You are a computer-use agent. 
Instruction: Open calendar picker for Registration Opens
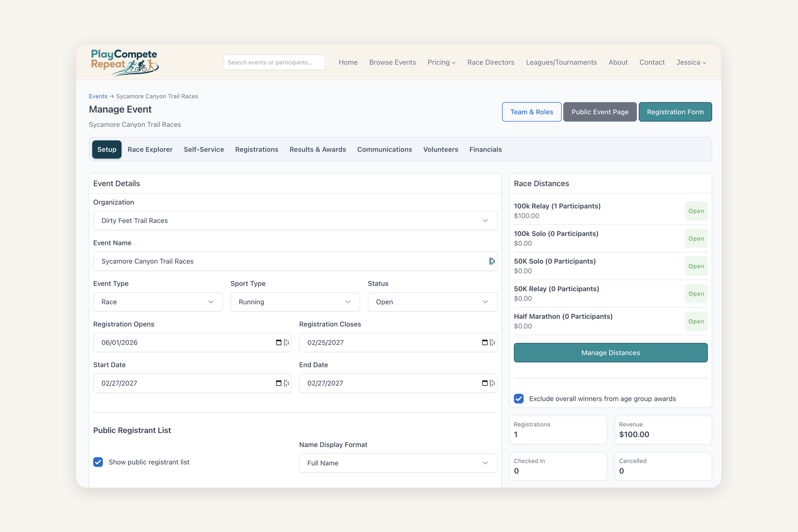point(278,343)
